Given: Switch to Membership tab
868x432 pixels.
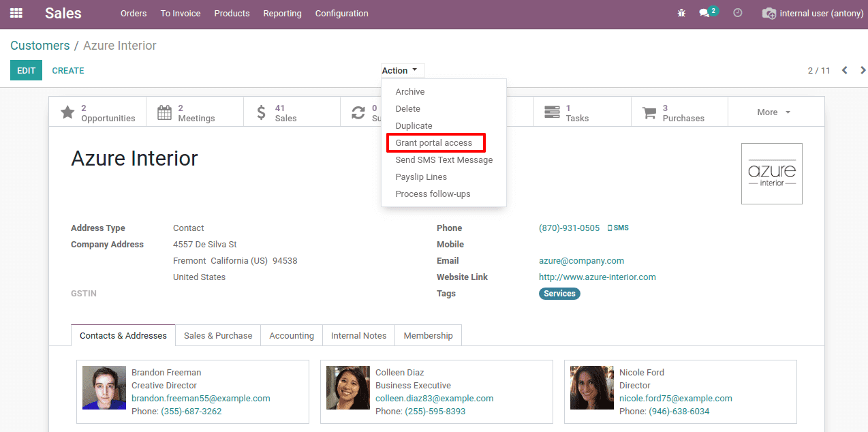Looking at the screenshot, I should [x=428, y=336].
